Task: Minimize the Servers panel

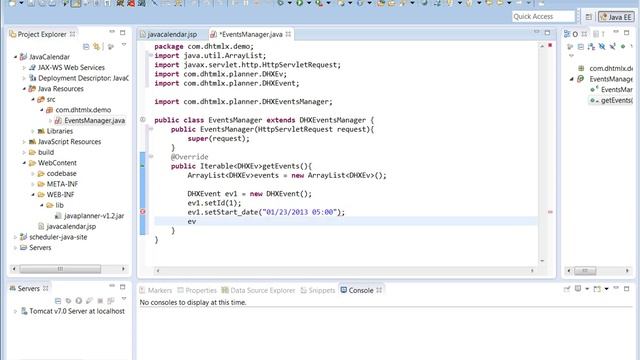Action: [112, 286]
